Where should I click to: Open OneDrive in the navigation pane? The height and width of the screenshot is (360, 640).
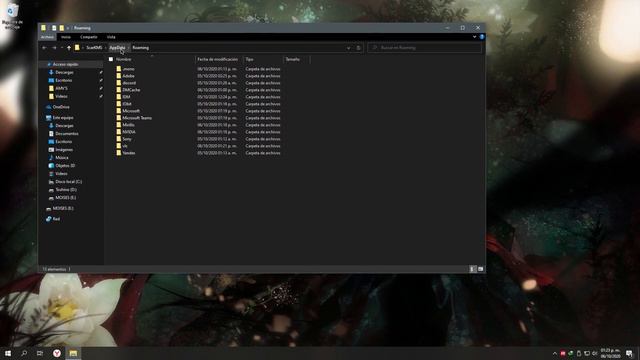click(x=61, y=107)
